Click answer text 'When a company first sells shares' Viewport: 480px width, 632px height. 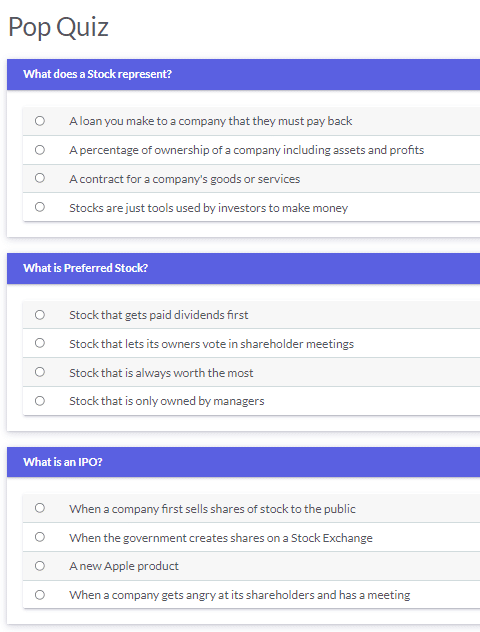[212, 509]
